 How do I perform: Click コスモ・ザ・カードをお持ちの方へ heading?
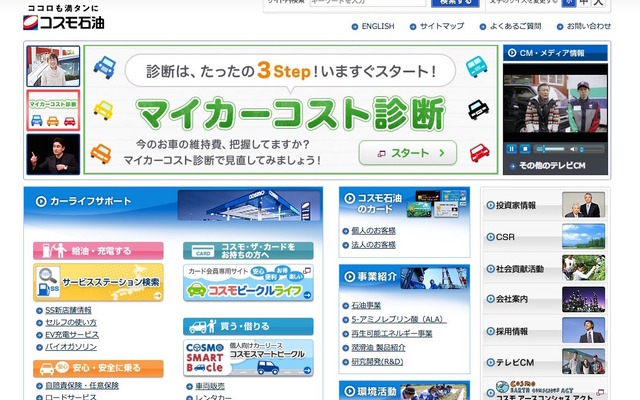coord(248,251)
